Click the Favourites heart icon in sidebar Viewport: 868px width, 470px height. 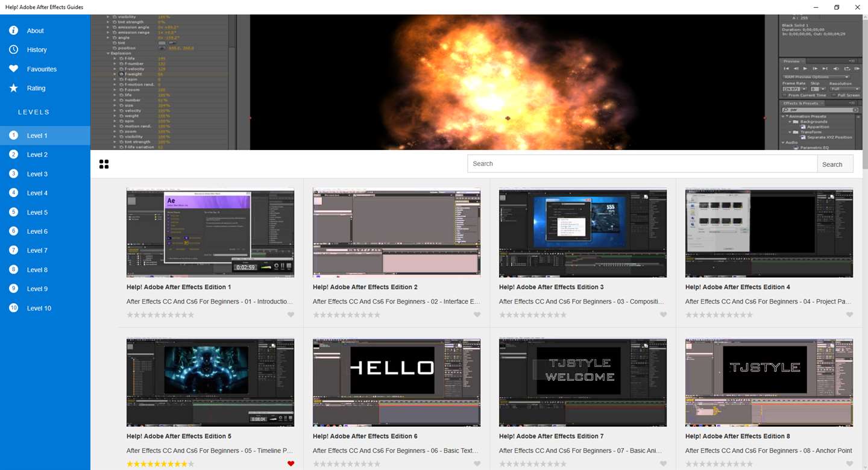click(x=13, y=69)
